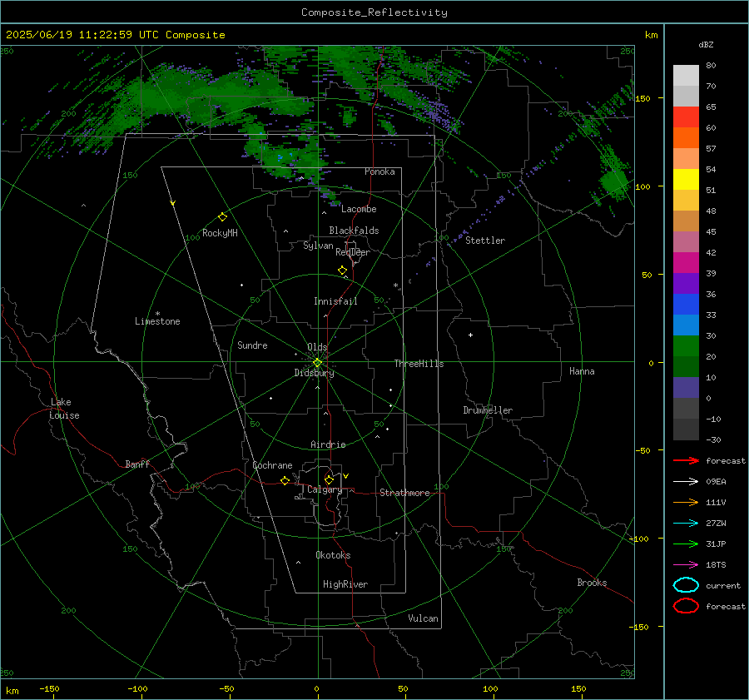Click the Limestone label
Viewport: 749px width, 700px height.
click(x=157, y=321)
